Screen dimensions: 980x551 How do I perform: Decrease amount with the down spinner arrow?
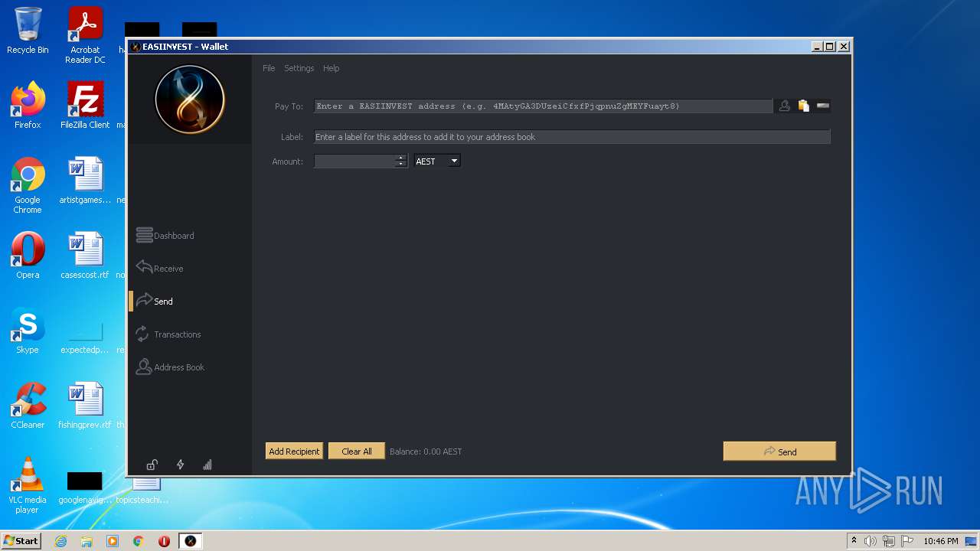[400, 165]
